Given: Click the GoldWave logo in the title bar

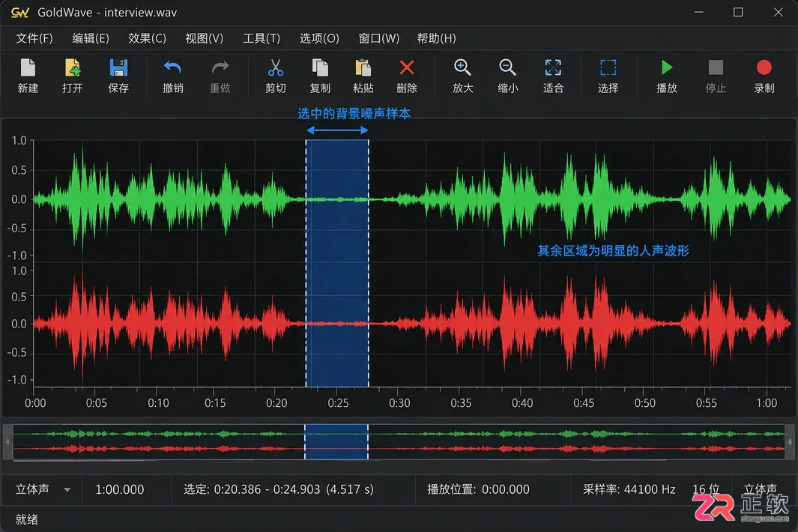Looking at the screenshot, I should pos(19,13).
